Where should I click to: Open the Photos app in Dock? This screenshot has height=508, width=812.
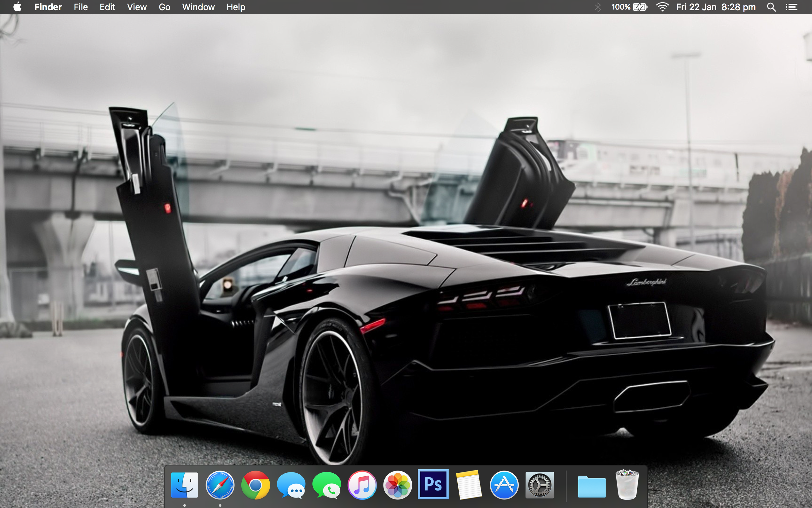[398, 485]
